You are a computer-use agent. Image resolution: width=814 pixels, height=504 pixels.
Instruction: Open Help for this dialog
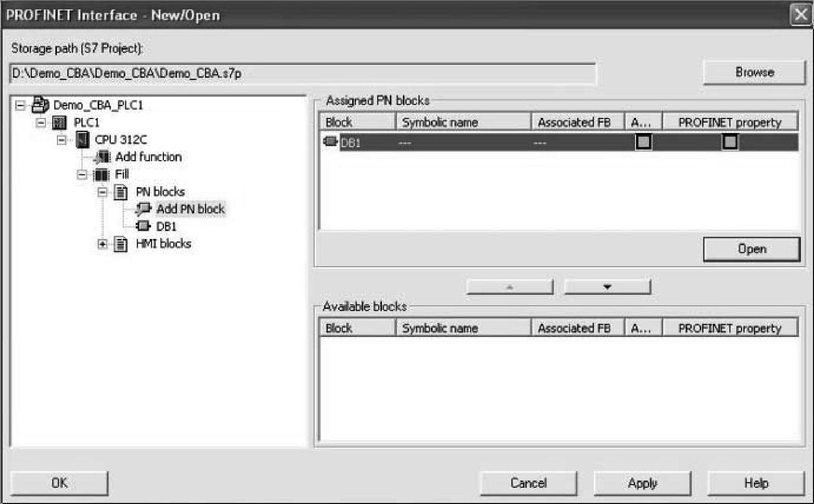(756, 483)
